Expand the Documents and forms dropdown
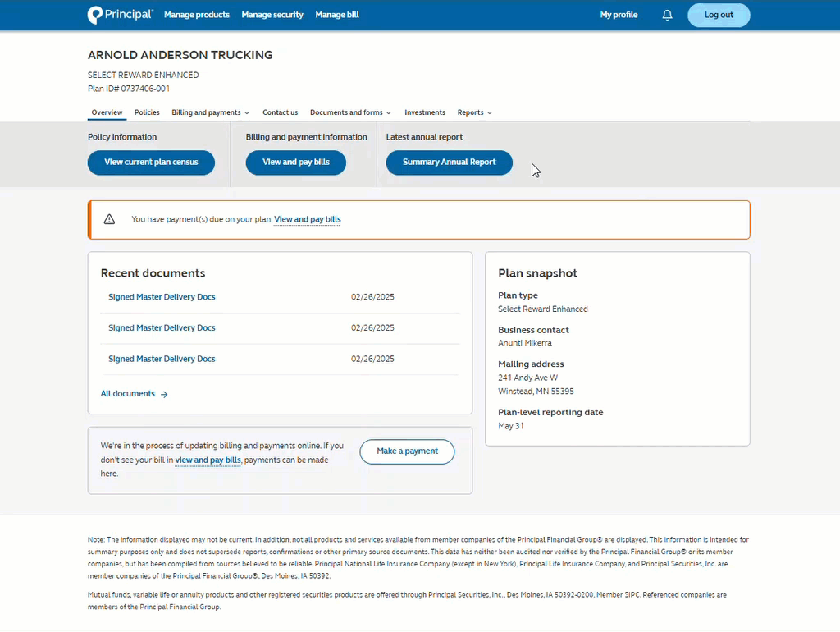840x632 pixels. click(x=350, y=112)
